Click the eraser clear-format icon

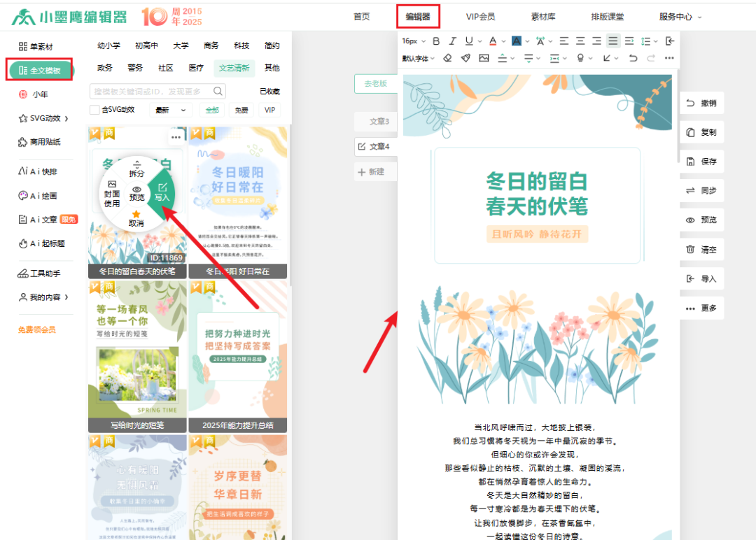[x=448, y=58]
